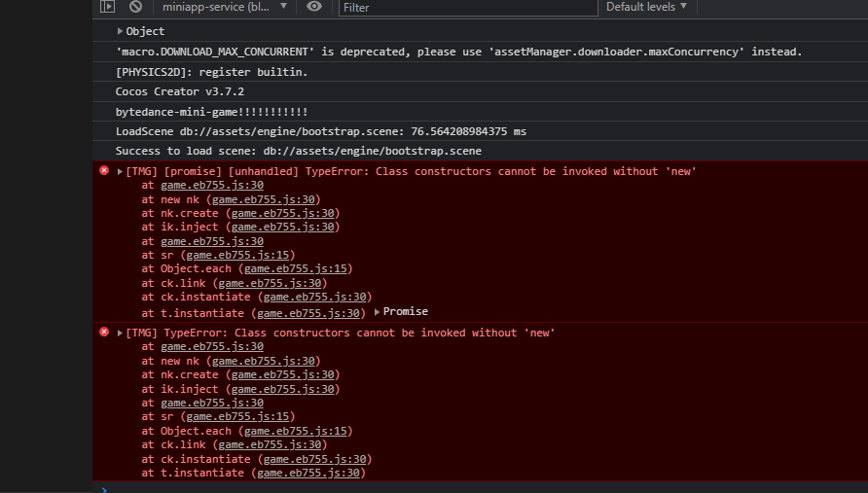Screen dimensions: 868x493
Task: Select the '[TMG] [promise] [unhandled] TypeError' message text
Action: coord(411,171)
